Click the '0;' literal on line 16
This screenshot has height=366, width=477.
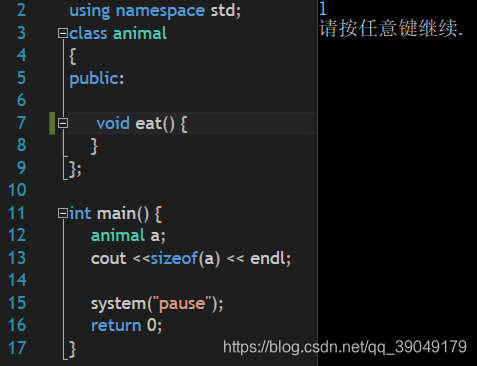(154, 326)
